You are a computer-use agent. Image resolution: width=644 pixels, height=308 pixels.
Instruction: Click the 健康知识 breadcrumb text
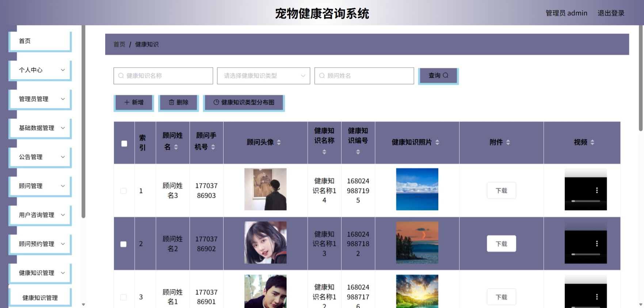click(147, 44)
